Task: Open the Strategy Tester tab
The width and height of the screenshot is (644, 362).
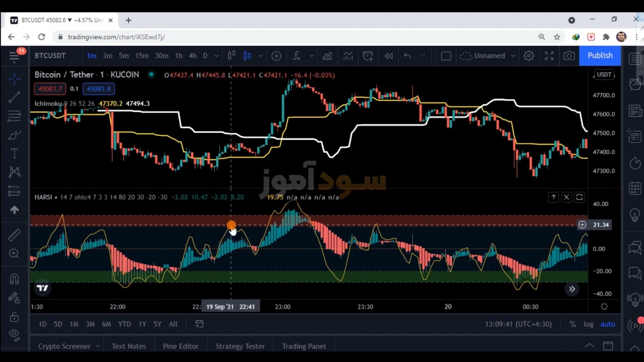Action: click(240, 346)
